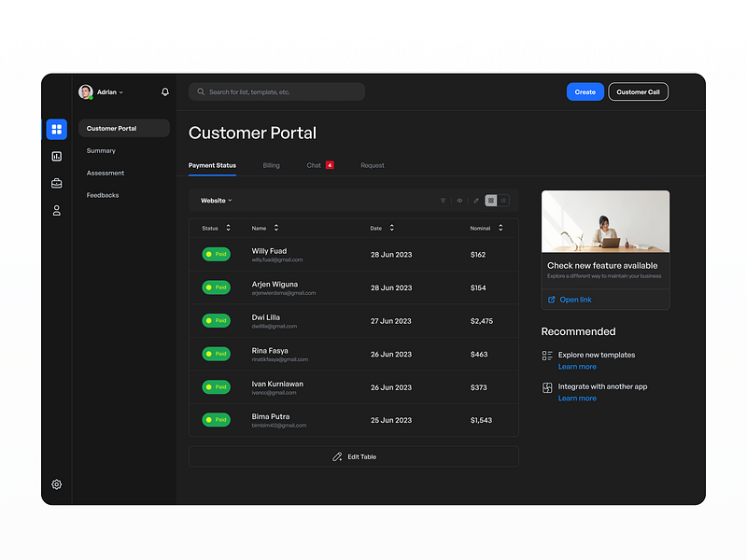
Task: Switch table to list view
Action: click(x=503, y=200)
